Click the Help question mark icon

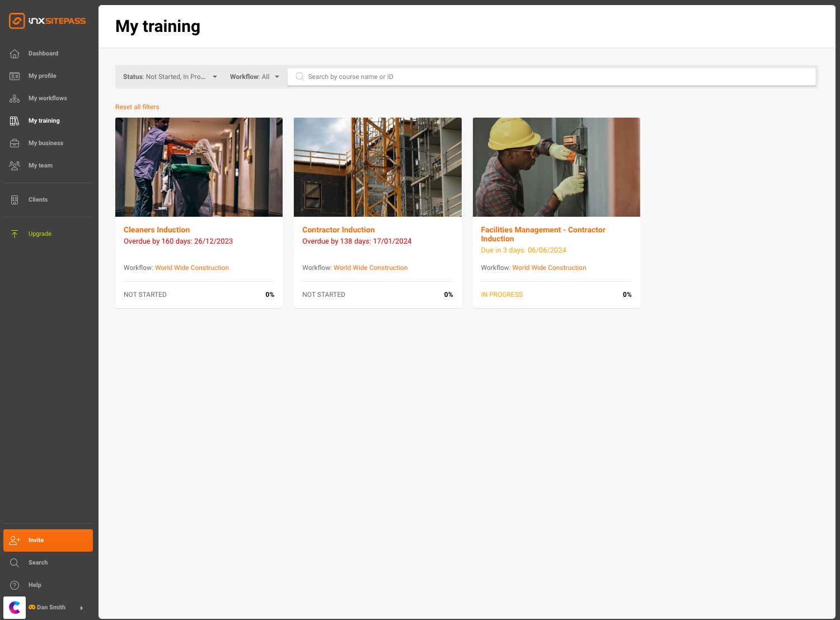[x=15, y=585]
